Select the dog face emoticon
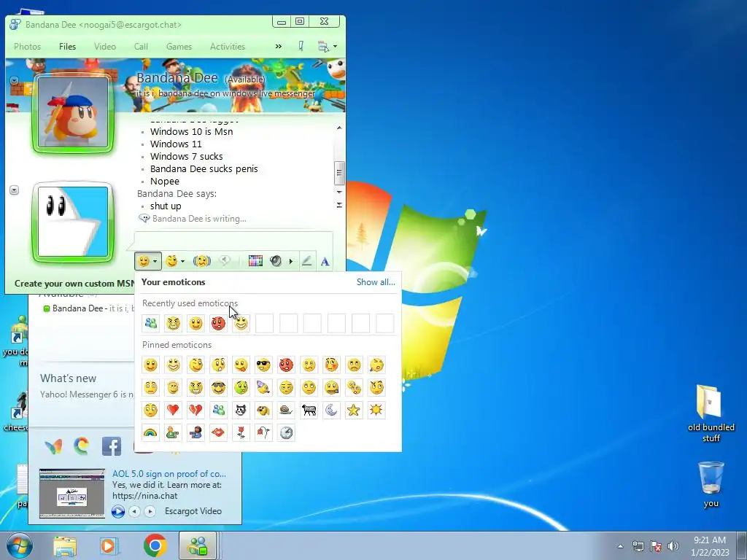This screenshot has width=747, height=560. pyautogui.click(x=263, y=410)
